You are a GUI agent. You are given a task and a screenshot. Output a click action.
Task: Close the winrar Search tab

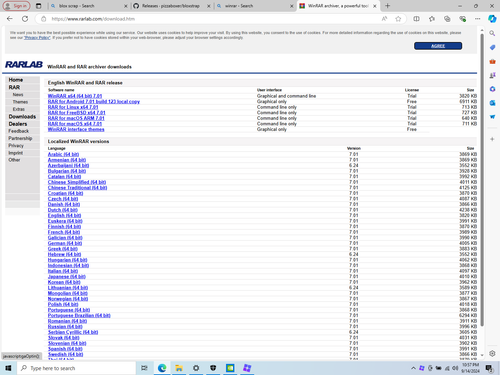coord(292,6)
